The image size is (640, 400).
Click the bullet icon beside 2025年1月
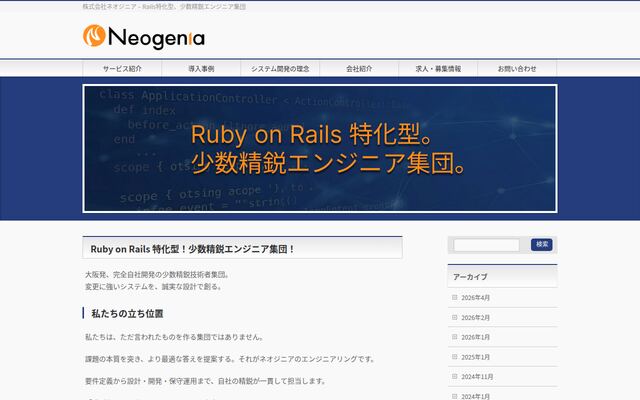(455, 357)
